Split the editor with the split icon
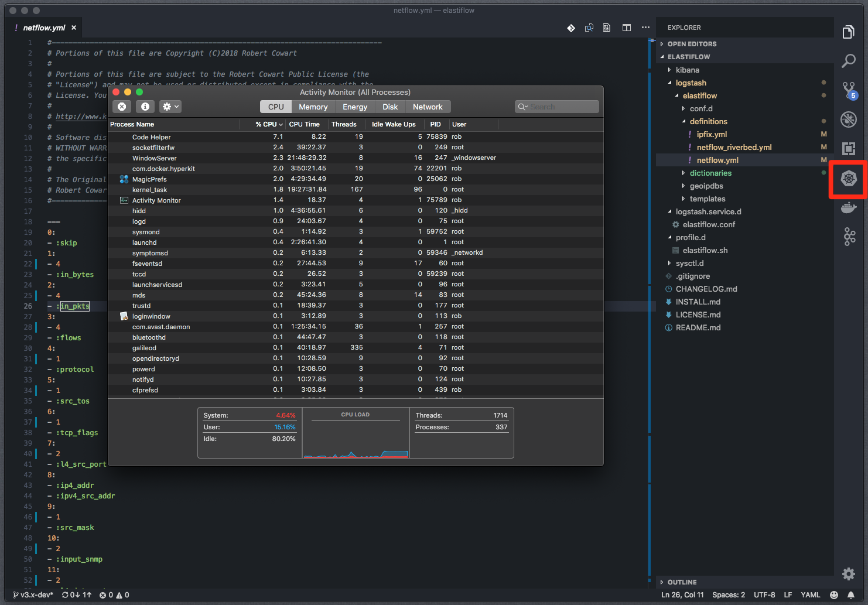This screenshot has height=605, width=868. tap(626, 28)
